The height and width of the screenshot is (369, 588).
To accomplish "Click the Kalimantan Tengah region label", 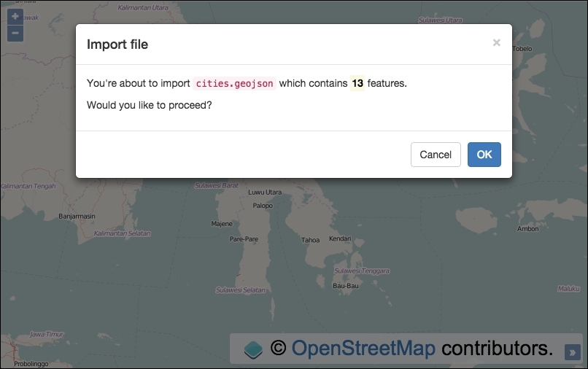I will (x=28, y=186).
